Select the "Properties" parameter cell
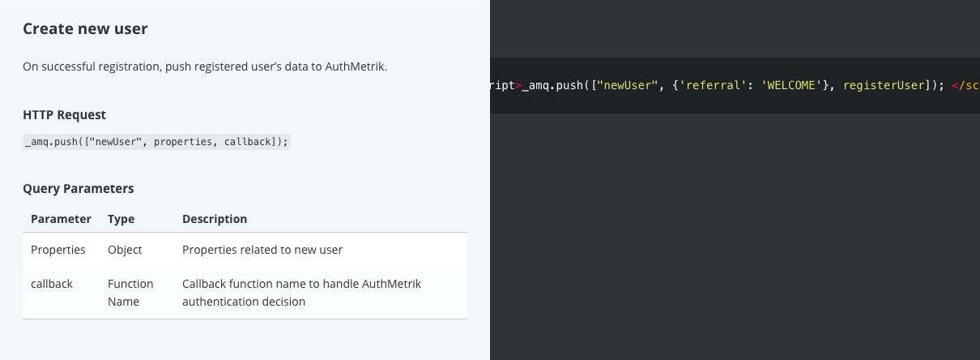Image resolution: width=980 pixels, height=360 pixels. (x=58, y=250)
